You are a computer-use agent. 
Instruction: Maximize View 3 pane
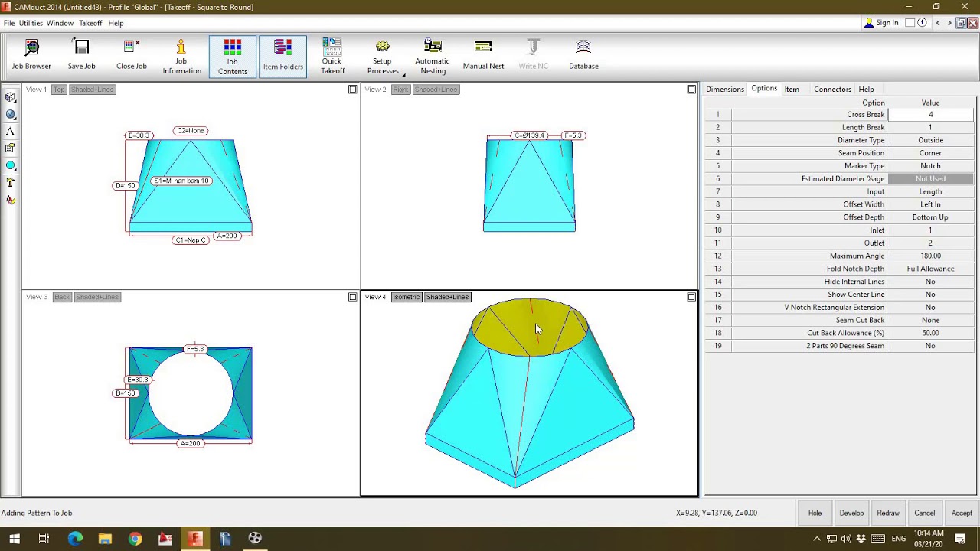tap(353, 297)
